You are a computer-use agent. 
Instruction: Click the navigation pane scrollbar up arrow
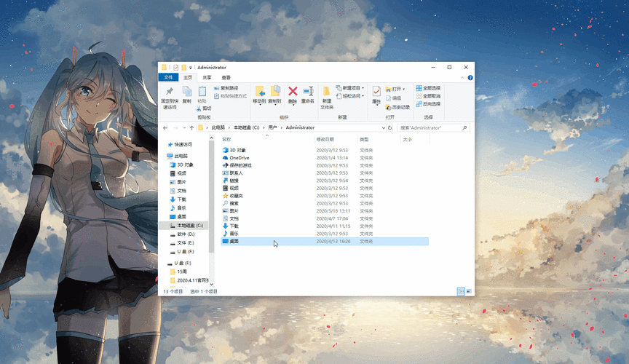[x=211, y=138]
